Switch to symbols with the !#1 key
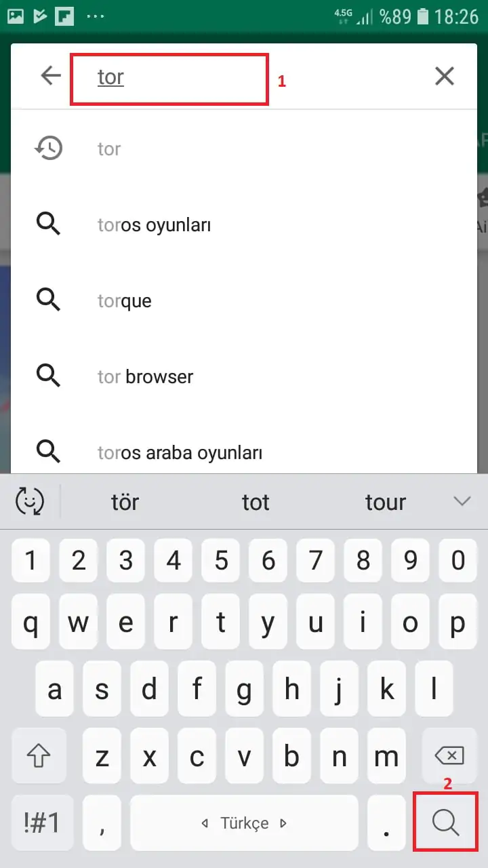Image resolution: width=488 pixels, height=868 pixels. point(41,823)
